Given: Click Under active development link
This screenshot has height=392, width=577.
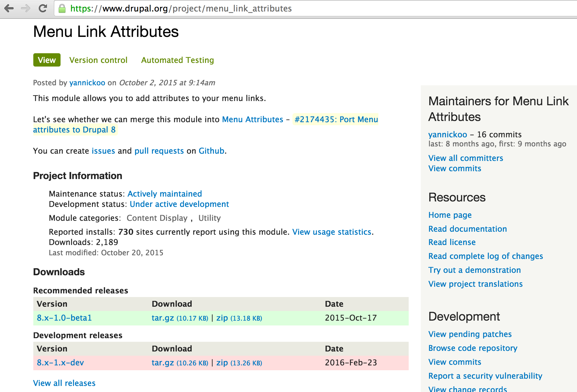Looking at the screenshot, I should (x=179, y=204).
